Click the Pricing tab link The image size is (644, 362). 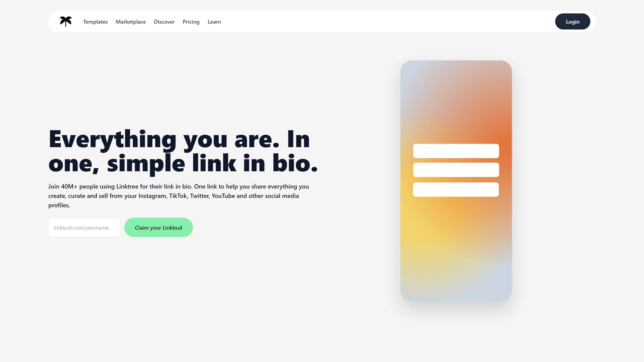click(191, 21)
